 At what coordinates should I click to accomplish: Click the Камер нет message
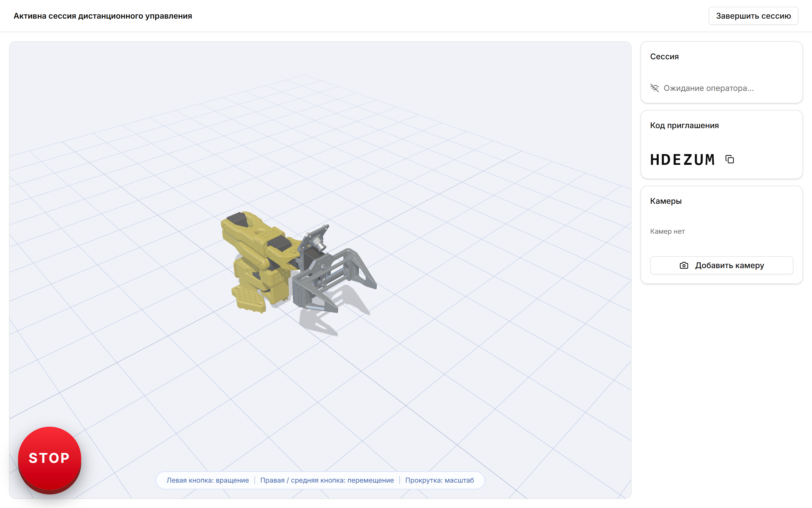point(667,231)
